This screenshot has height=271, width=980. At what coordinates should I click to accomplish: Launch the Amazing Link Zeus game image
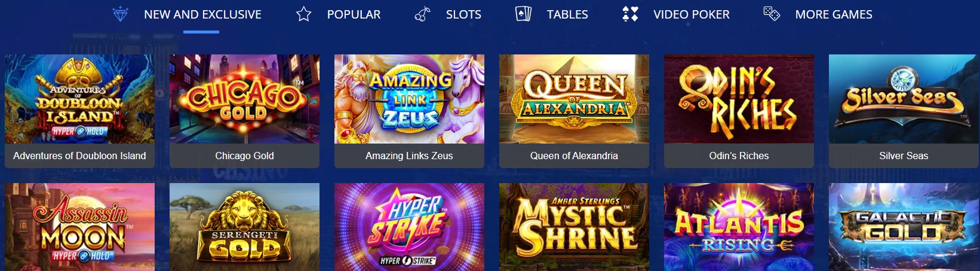pos(409,99)
